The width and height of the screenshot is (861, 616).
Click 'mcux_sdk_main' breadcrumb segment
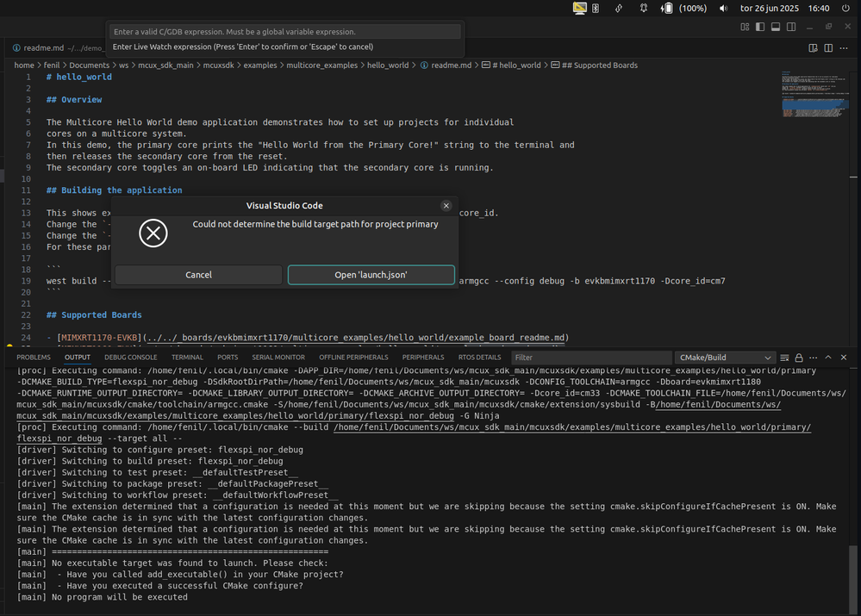click(165, 65)
